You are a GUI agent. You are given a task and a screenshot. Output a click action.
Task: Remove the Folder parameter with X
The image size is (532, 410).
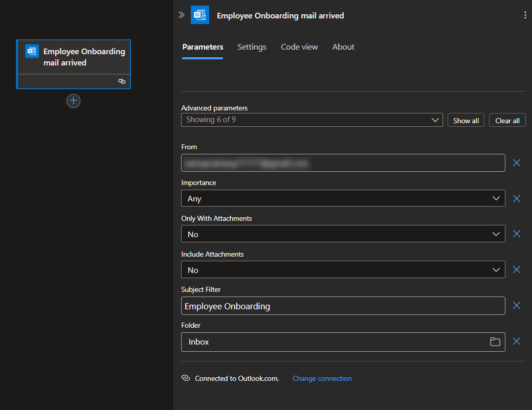pos(517,341)
